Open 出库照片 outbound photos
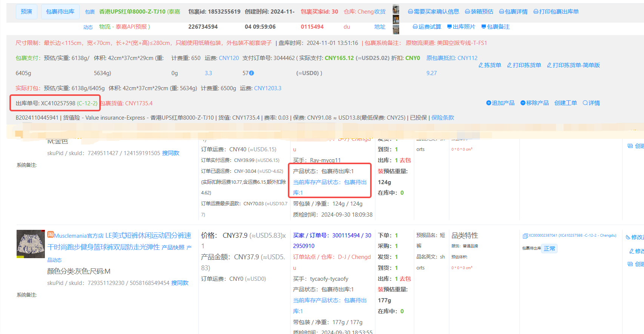This screenshot has width=644, height=334. tap(461, 27)
